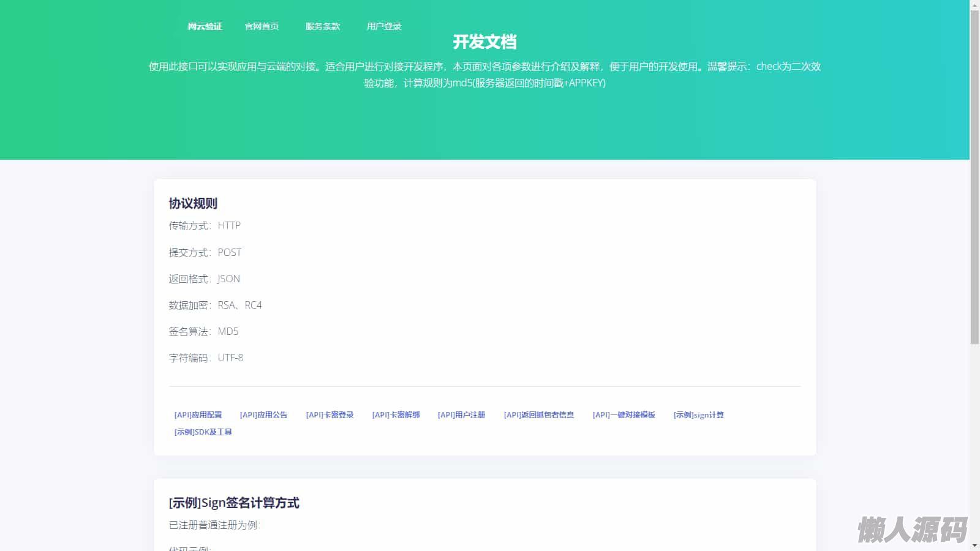Viewport: 980px width, 551px height.
Task: Open the [API]用户注册 documentation link
Action: (x=461, y=415)
